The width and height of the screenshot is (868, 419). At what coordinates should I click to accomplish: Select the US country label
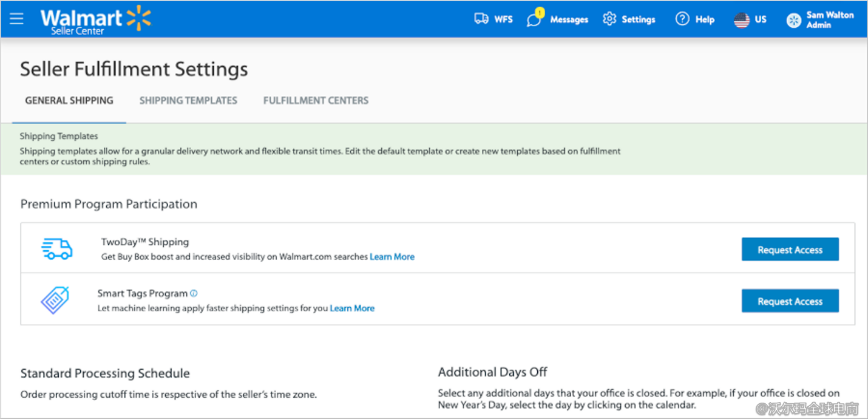[761, 19]
